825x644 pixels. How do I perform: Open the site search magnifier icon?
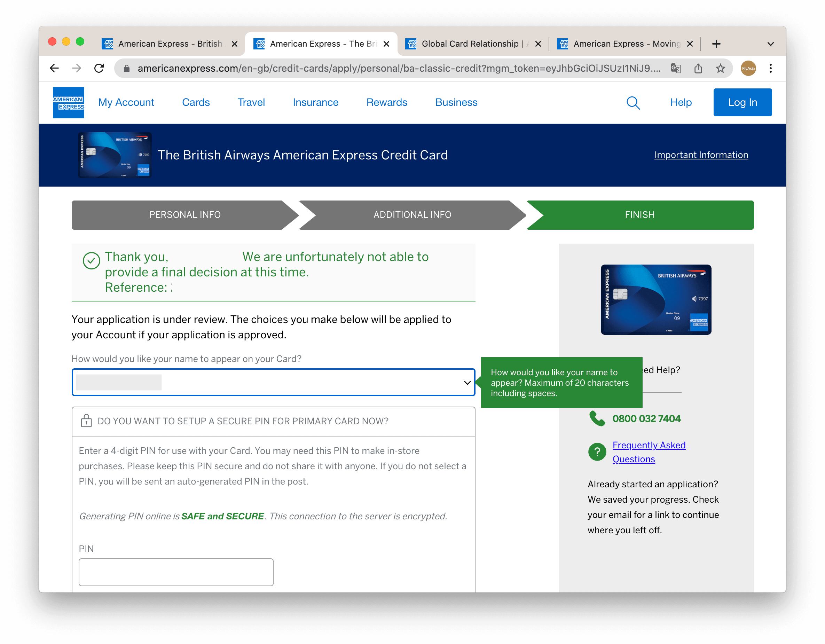click(633, 102)
